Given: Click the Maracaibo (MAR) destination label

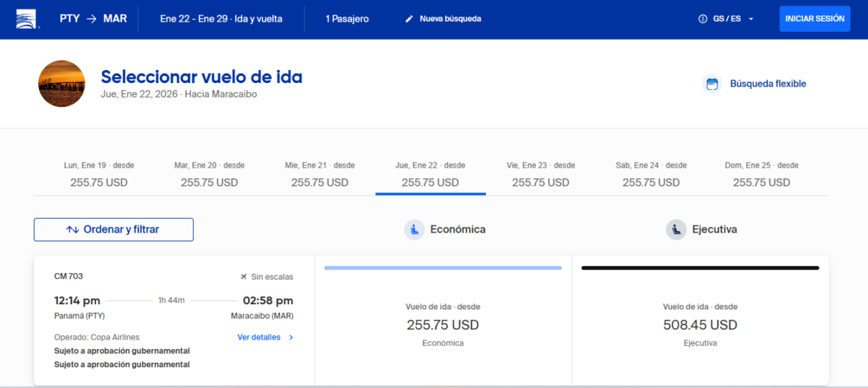Looking at the screenshot, I should (262, 316).
